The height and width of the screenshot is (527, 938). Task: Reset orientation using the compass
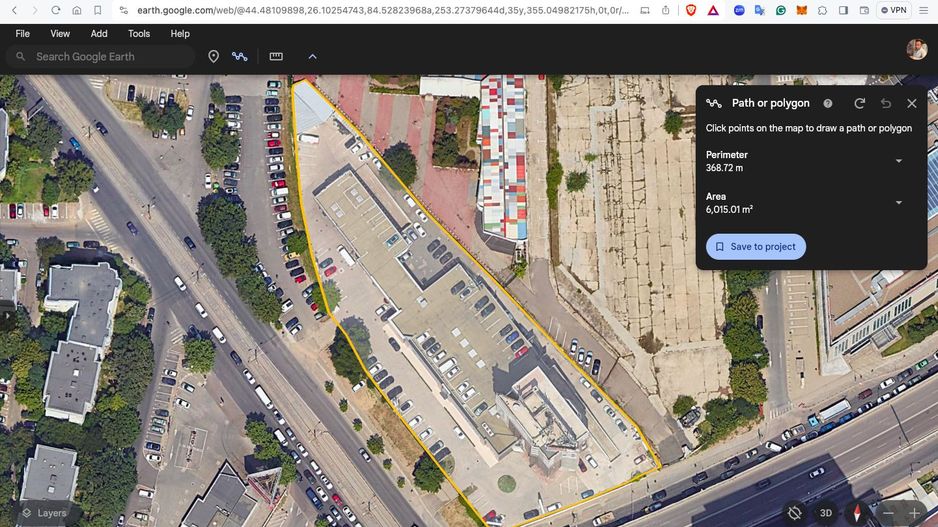coord(857,513)
